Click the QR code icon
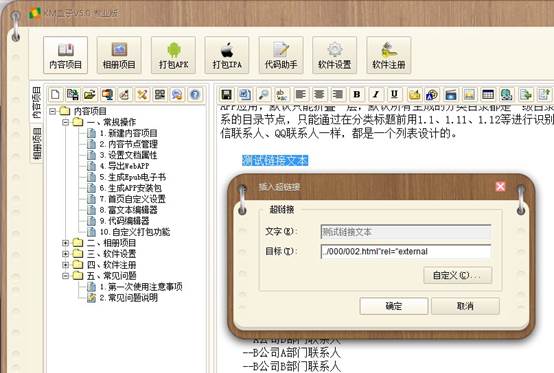 click(x=160, y=95)
